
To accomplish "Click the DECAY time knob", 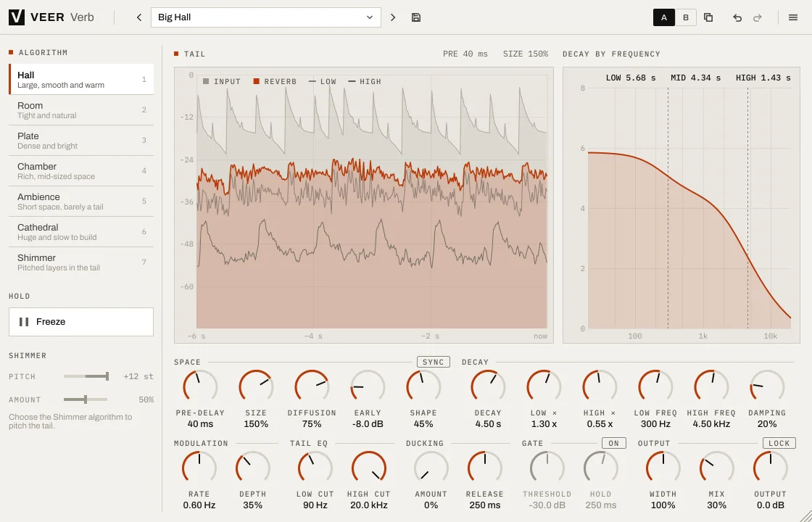I will point(488,387).
